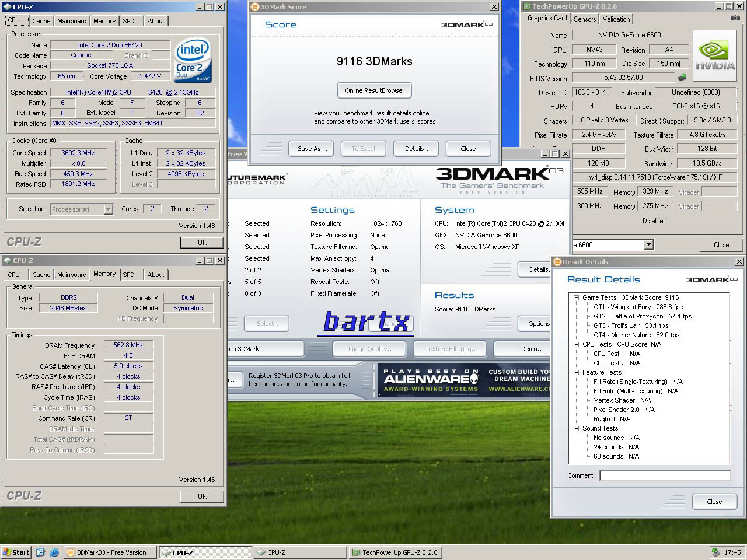747x560 pixels.
Task: Collapse the CPU Tests tree node
Action: point(576,344)
